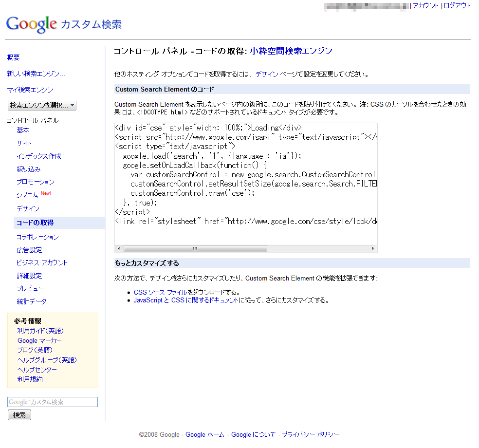Open JavaScript と CSS に関するドキュメント link
Screen dimensions: 479x448
186,300
